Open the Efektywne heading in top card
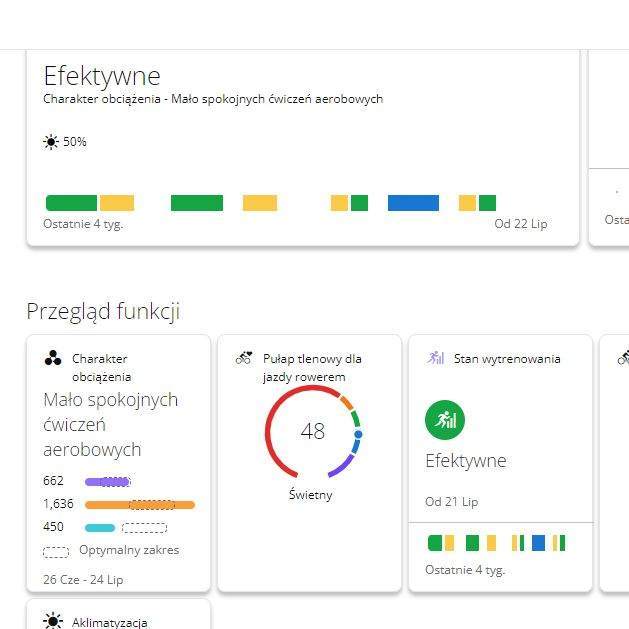Viewport: 629px width, 629px height. point(102,76)
